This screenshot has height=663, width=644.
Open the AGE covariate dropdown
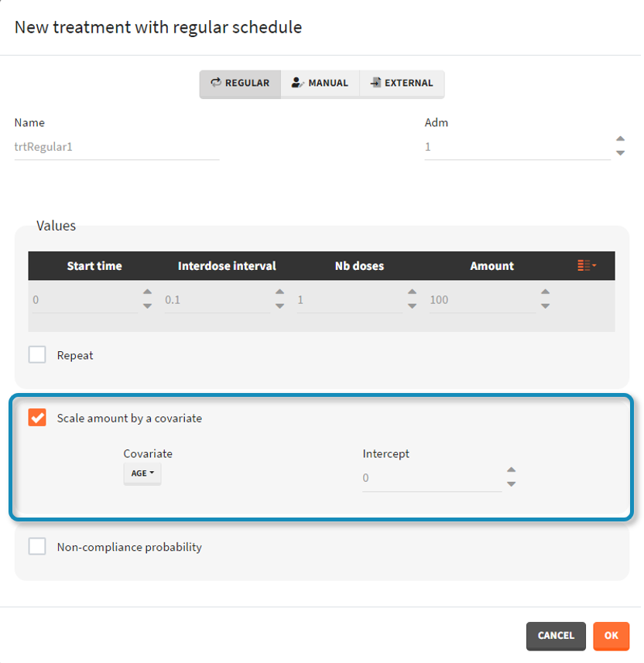(142, 473)
